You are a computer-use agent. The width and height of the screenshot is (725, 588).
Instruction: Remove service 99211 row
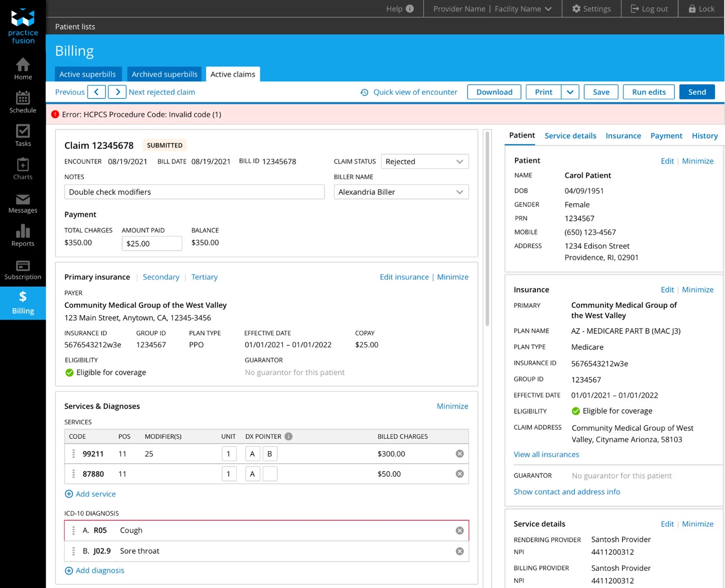click(459, 454)
